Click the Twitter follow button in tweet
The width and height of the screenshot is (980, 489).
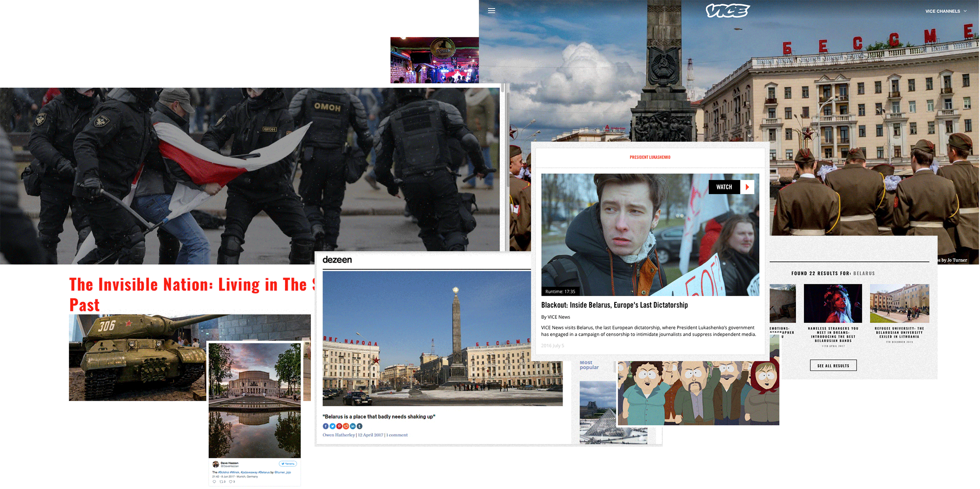288,464
